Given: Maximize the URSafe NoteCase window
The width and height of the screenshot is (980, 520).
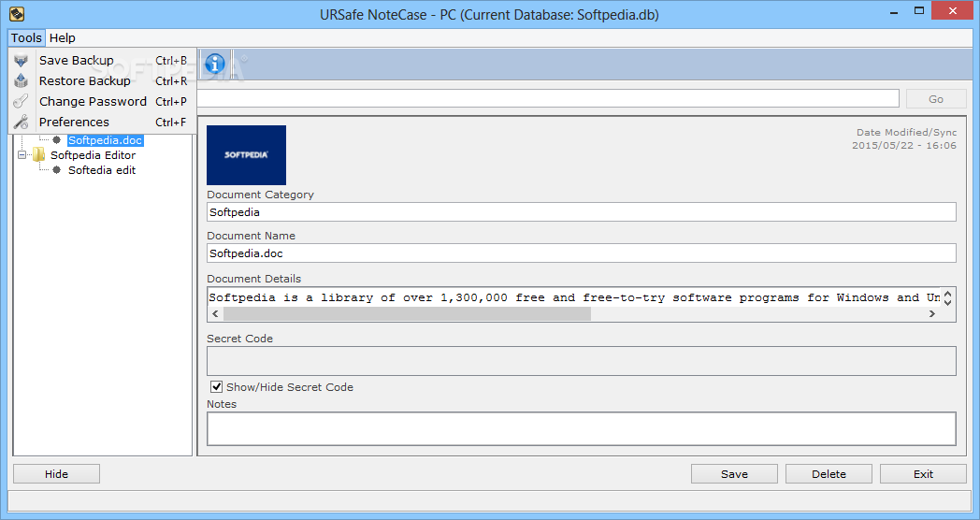Looking at the screenshot, I should click(x=918, y=11).
